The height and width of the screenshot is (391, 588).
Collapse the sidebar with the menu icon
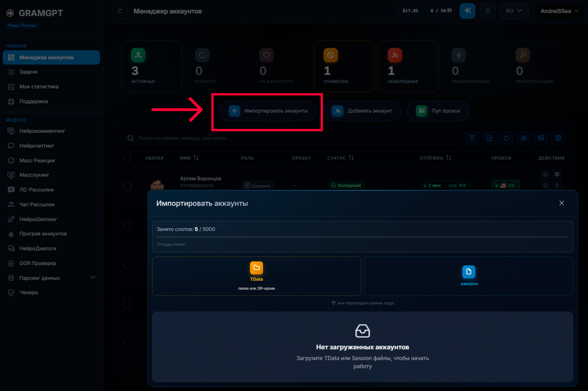click(120, 11)
